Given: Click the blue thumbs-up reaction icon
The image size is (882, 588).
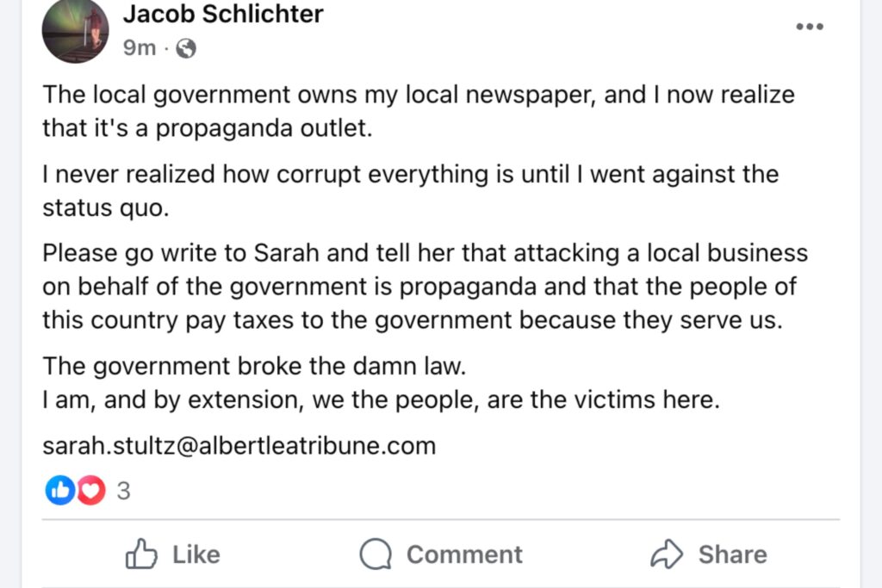Looking at the screenshot, I should click(59, 491).
